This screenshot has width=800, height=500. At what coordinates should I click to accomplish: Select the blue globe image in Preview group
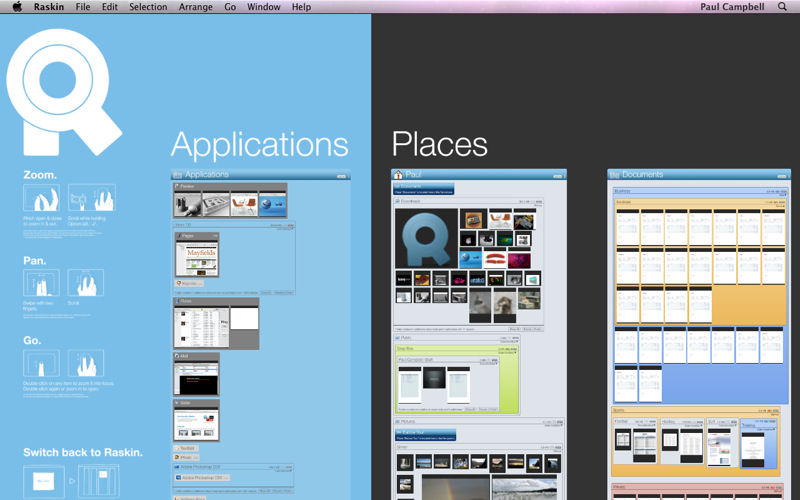tap(272, 204)
